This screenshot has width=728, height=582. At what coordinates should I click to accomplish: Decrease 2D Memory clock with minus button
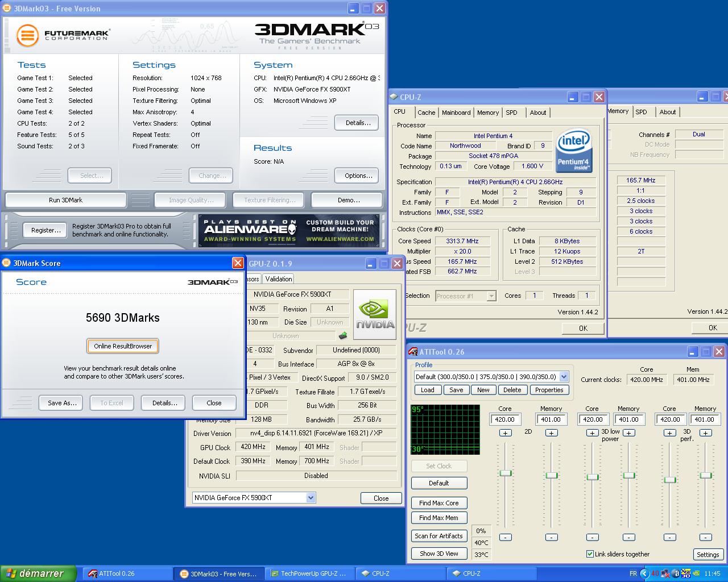click(551, 537)
